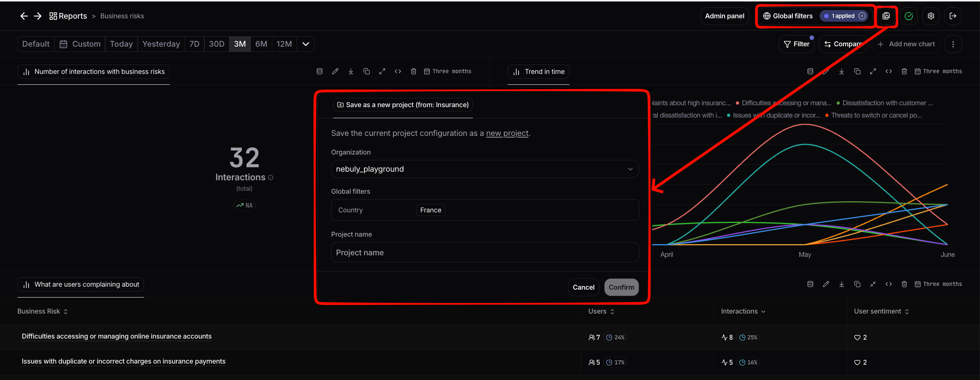Click into the Project name field

[x=485, y=252]
